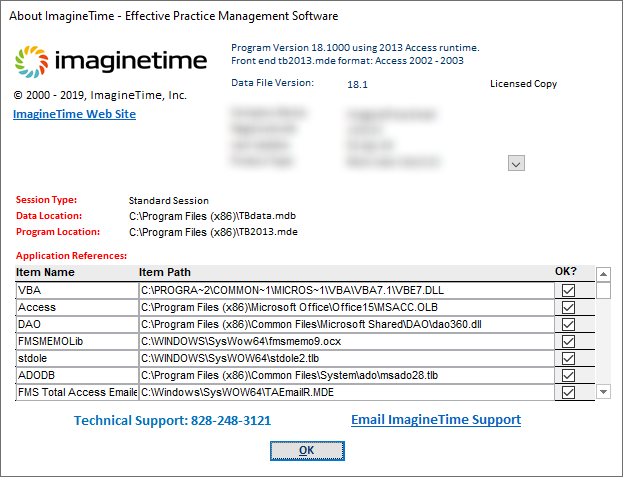Toggle the OK checkbox for FMS Total Access Emailer
Screen dimensions: 623x477
(568, 392)
